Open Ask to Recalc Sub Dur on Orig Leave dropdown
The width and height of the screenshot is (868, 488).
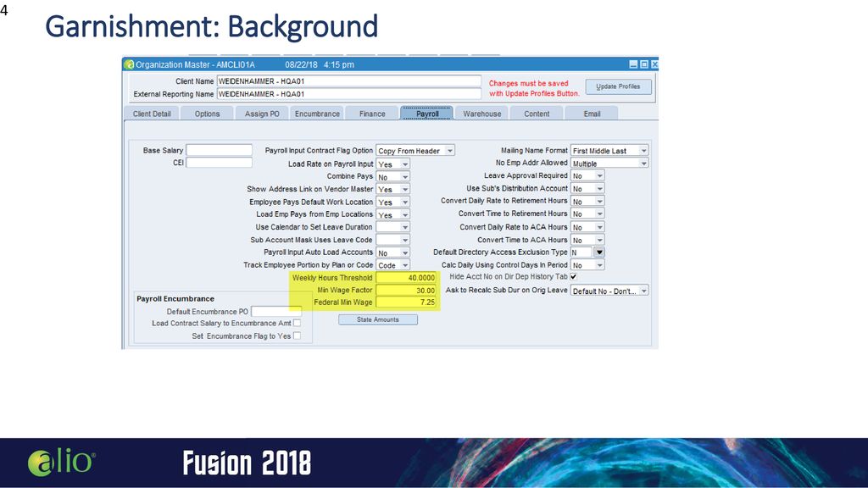[609, 291]
